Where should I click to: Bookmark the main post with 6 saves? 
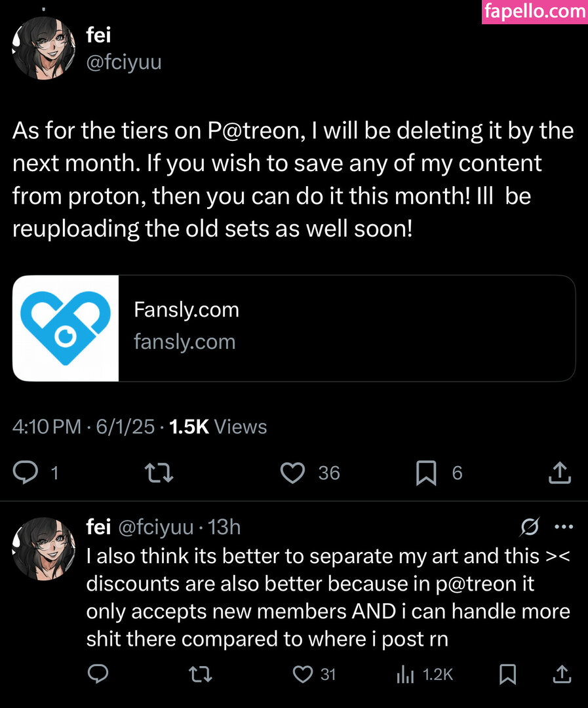(x=426, y=473)
